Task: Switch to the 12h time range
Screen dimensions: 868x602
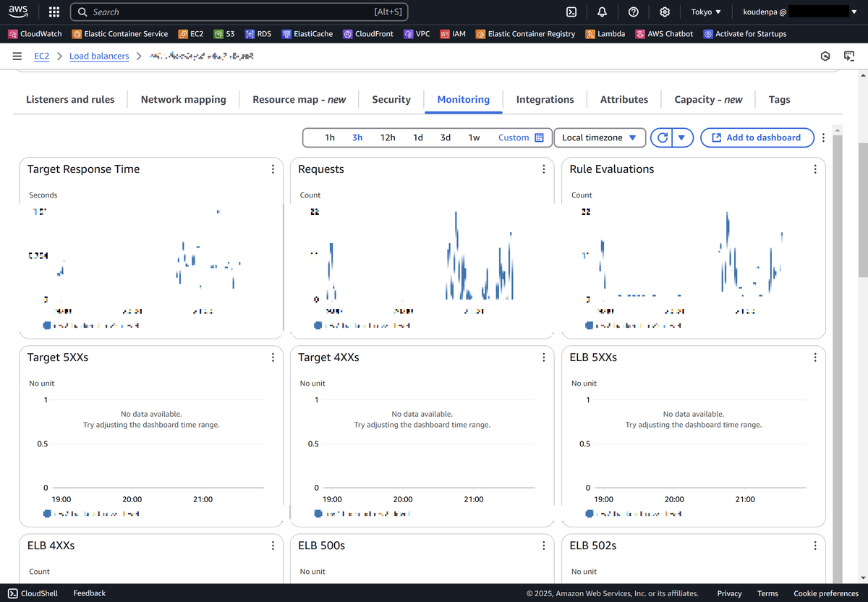Action: pos(388,137)
